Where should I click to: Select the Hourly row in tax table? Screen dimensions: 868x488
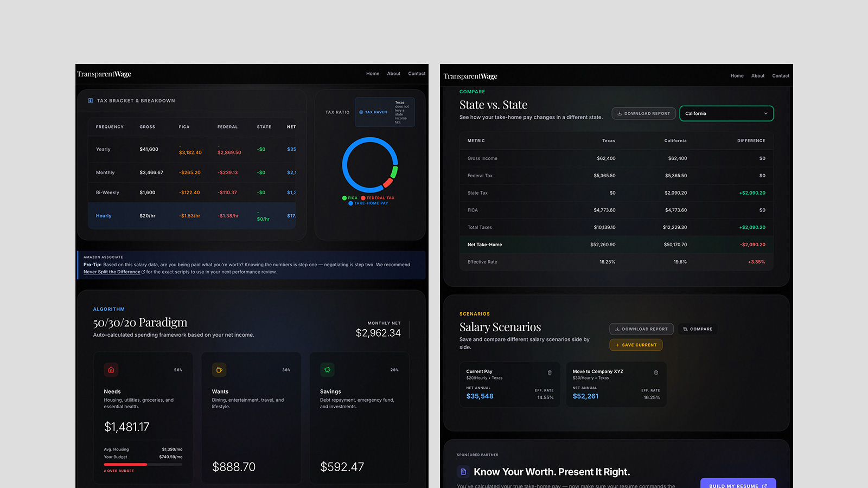coord(192,216)
